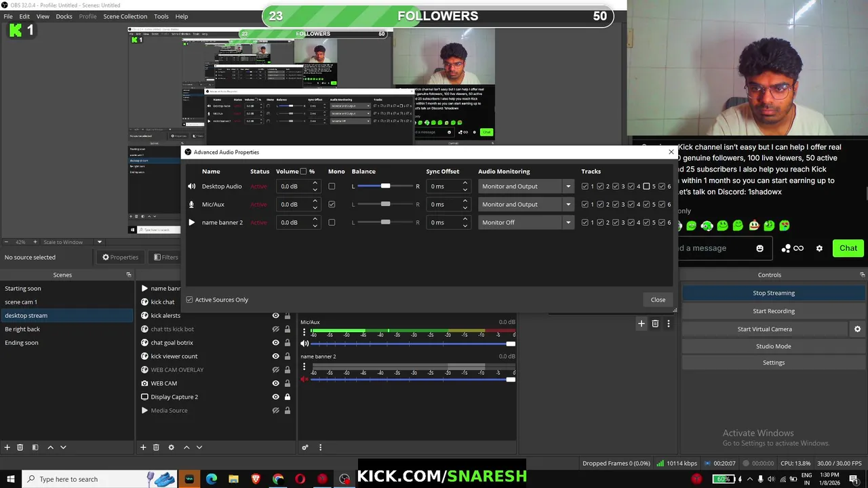868x488 pixels.
Task: Open the Docks menu
Action: point(64,16)
